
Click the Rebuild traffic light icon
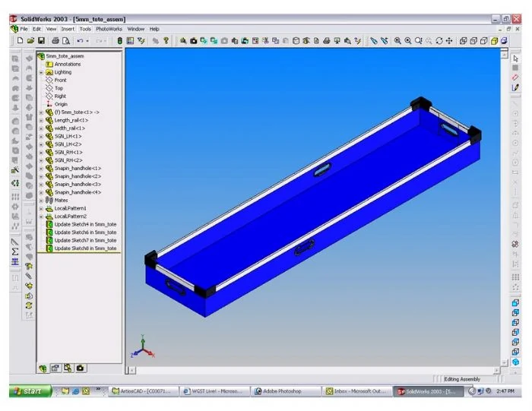[120, 41]
